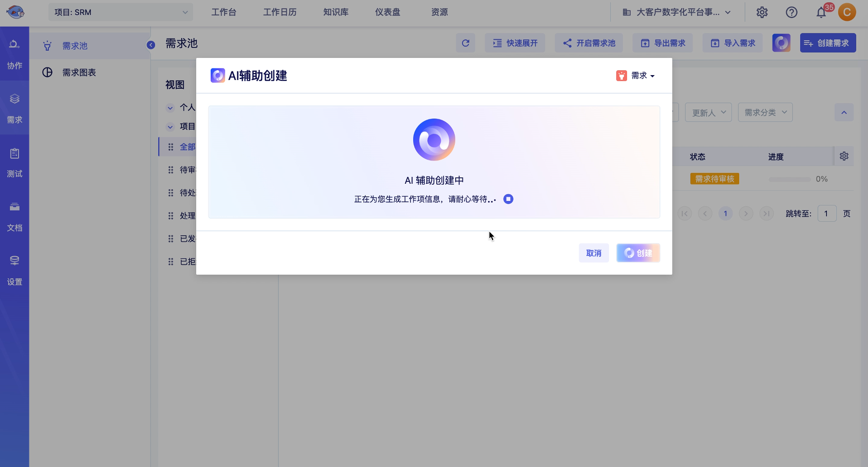
Task: Open the global settings gear icon
Action: (762, 13)
